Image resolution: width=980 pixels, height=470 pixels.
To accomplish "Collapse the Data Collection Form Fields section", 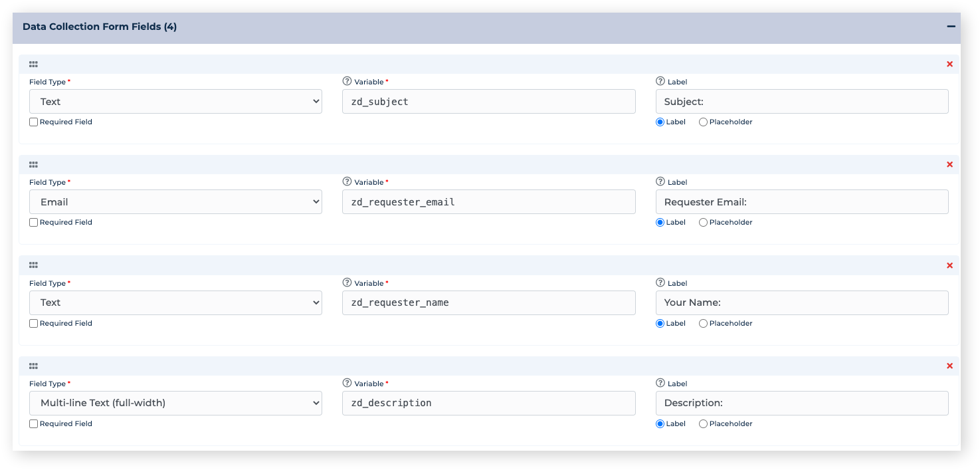I will tap(951, 27).
